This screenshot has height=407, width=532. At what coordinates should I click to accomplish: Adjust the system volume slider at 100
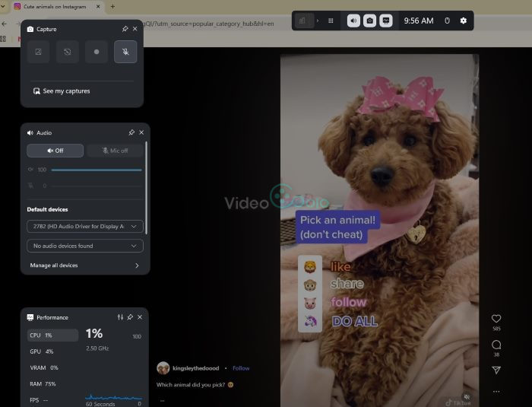click(97, 170)
